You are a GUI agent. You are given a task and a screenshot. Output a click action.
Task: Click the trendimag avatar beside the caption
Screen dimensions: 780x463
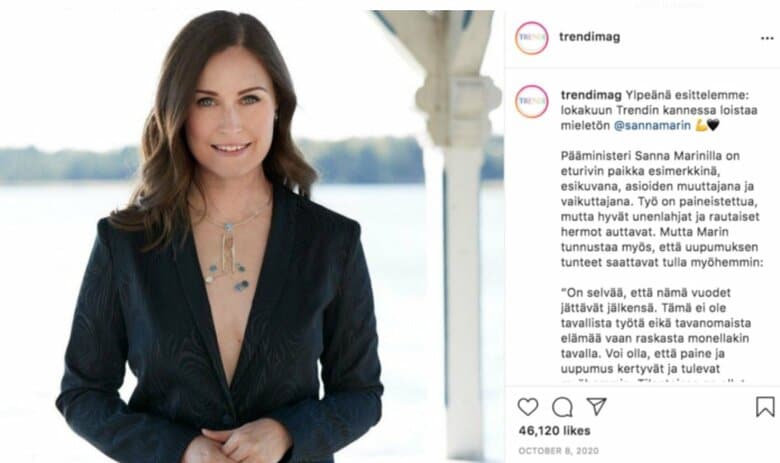point(531,101)
